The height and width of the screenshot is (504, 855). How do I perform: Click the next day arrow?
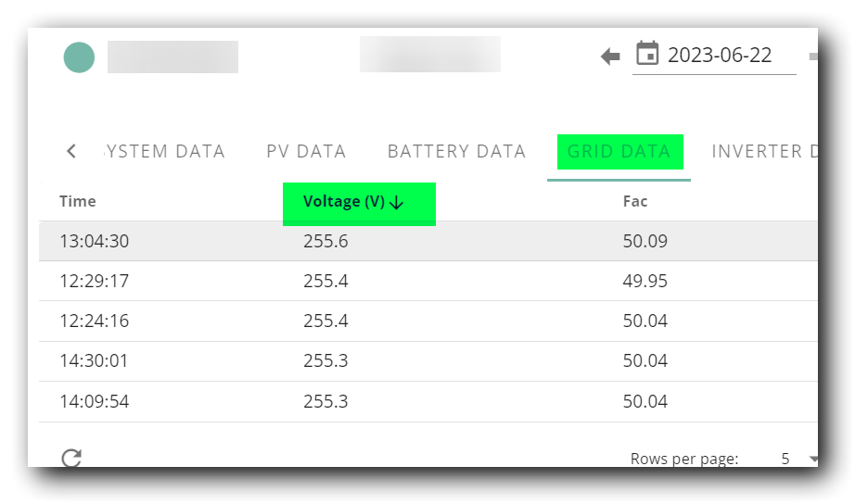click(x=813, y=57)
